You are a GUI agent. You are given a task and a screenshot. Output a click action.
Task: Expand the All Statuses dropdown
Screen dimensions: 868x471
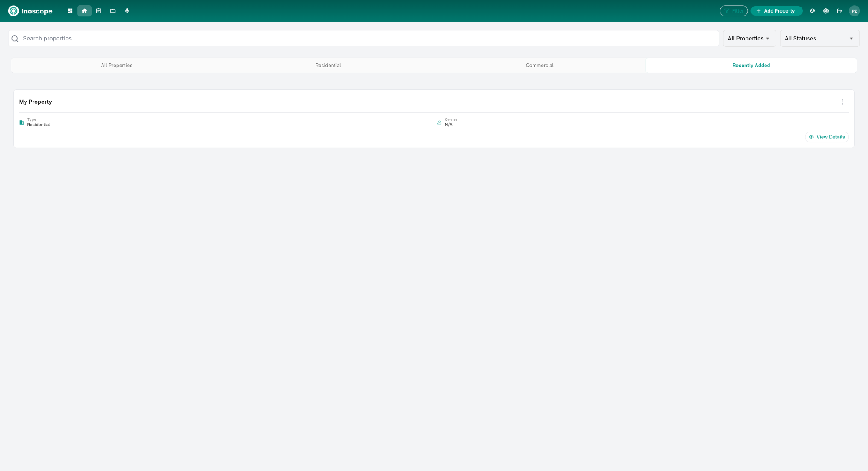coord(819,38)
